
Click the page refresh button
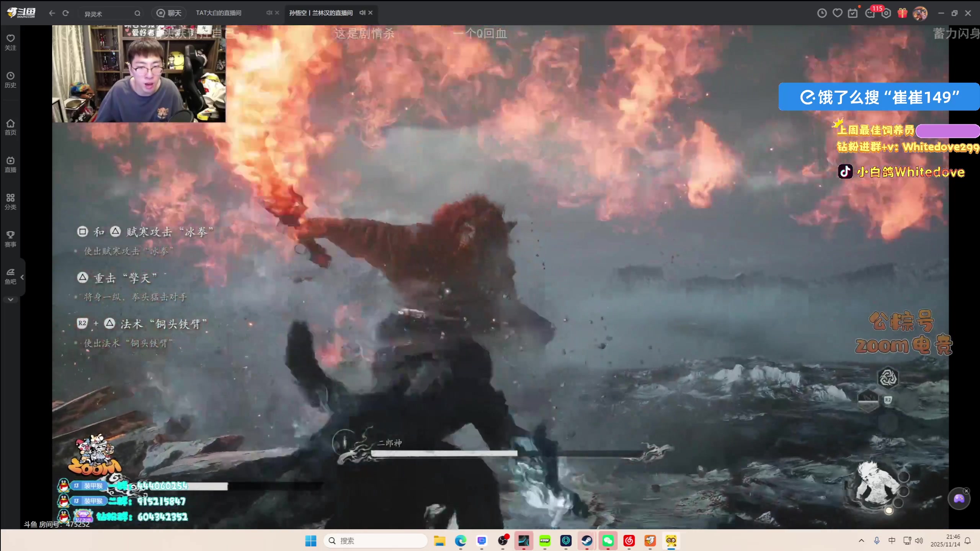(66, 13)
